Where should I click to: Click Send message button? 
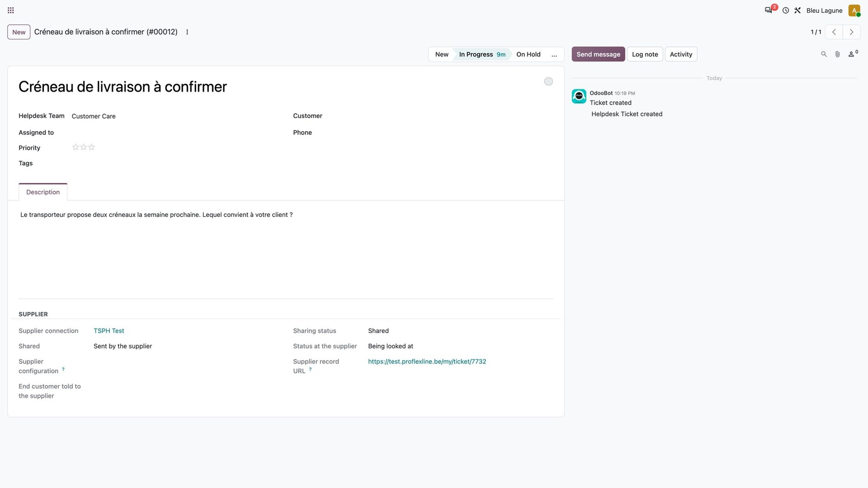[x=598, y=54]
